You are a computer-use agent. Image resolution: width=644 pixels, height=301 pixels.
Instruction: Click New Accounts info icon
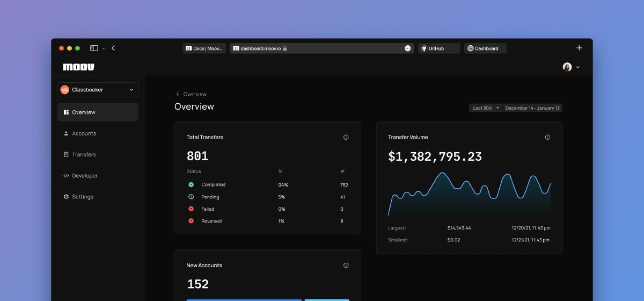coord(346,265)
